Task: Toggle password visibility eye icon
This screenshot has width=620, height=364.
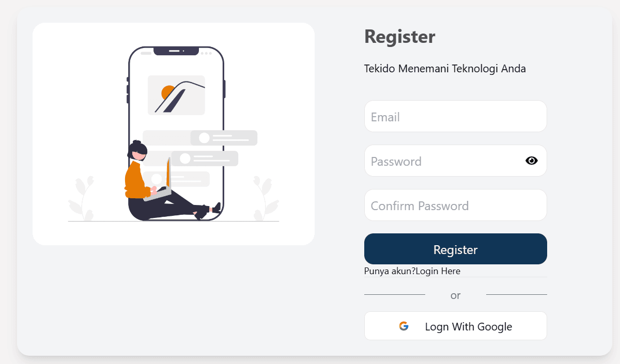Action: (x=531, y=161)
